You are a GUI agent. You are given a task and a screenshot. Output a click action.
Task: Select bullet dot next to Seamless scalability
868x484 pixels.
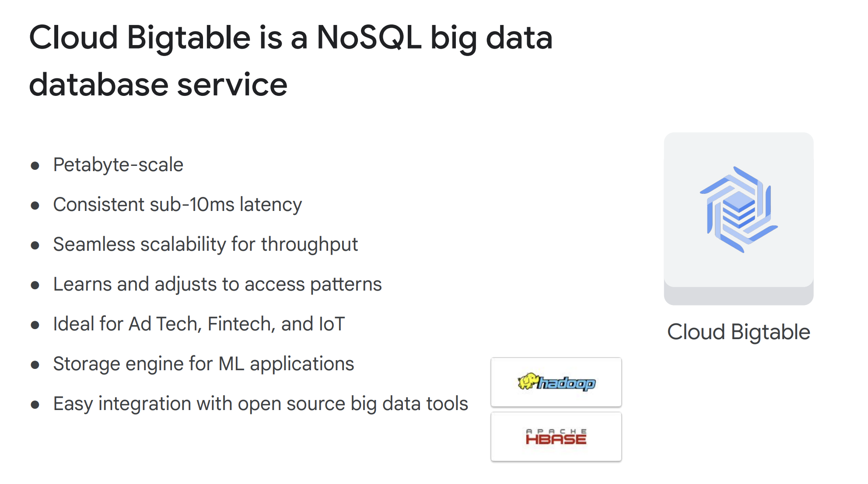pyautogui.click(x=35, y=246)
